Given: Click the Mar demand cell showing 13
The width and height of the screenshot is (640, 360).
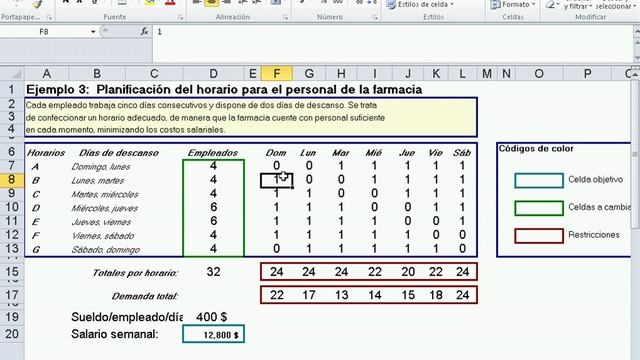Looking at the screenshot, I should pos(341,295).
